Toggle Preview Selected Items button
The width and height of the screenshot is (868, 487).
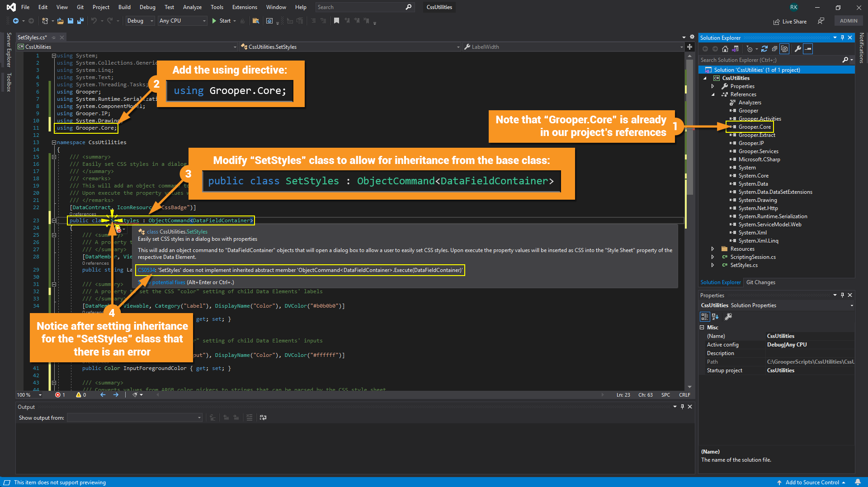pyautogui.click(x=808, y=49)
